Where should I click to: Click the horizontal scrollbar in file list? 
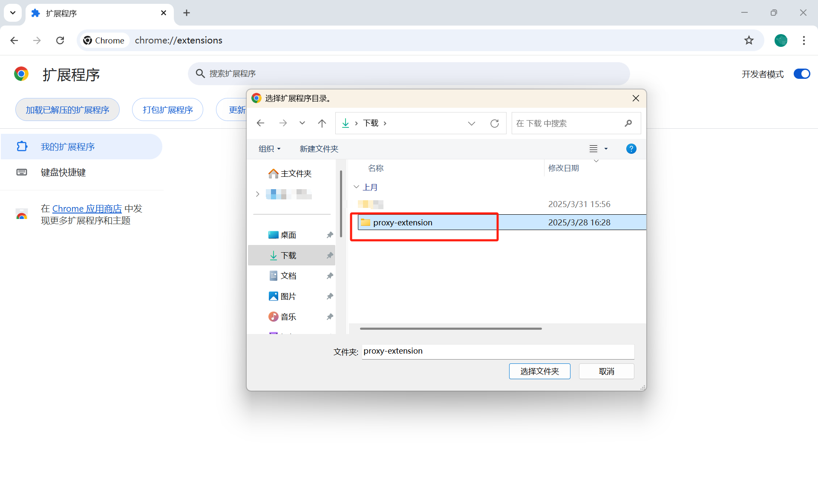point(450,328)
